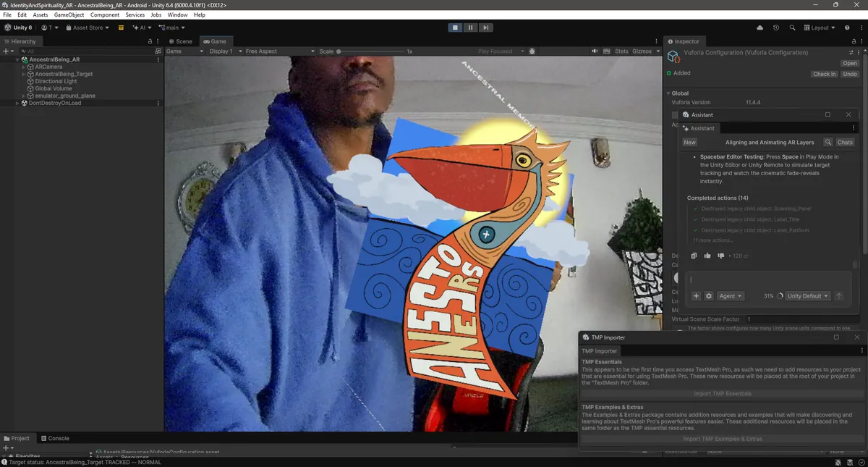Open the Agent mode dropdown in Assistant
The height and width of the screenshot is (467, 868).
[x=731, y=296]
